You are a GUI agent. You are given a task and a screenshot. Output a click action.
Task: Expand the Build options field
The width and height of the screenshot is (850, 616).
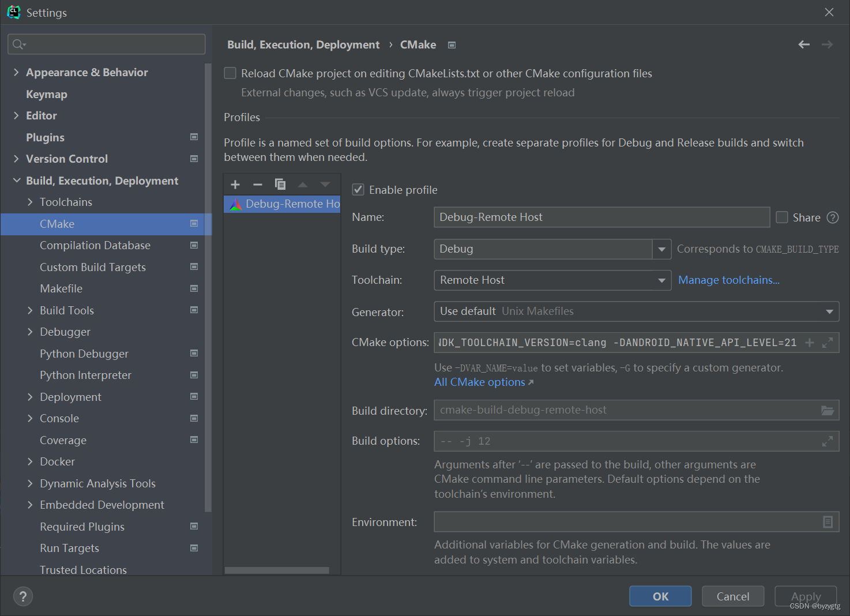tap(828, 441)
